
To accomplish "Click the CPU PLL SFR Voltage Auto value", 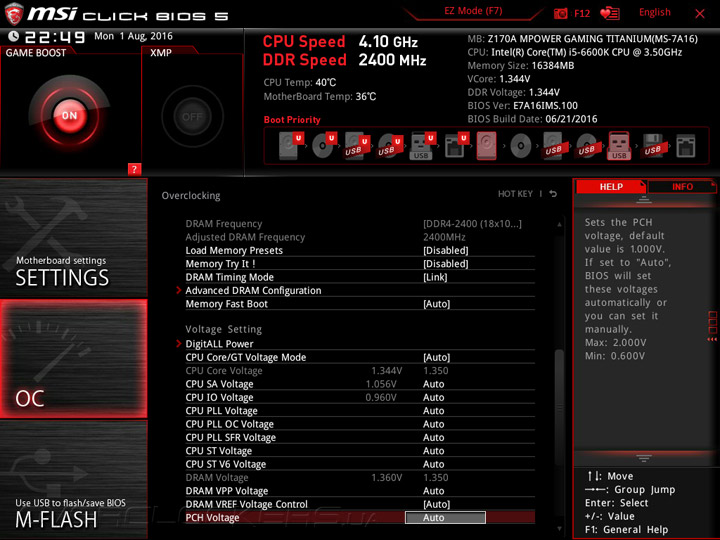I will (x=433, y=437).
